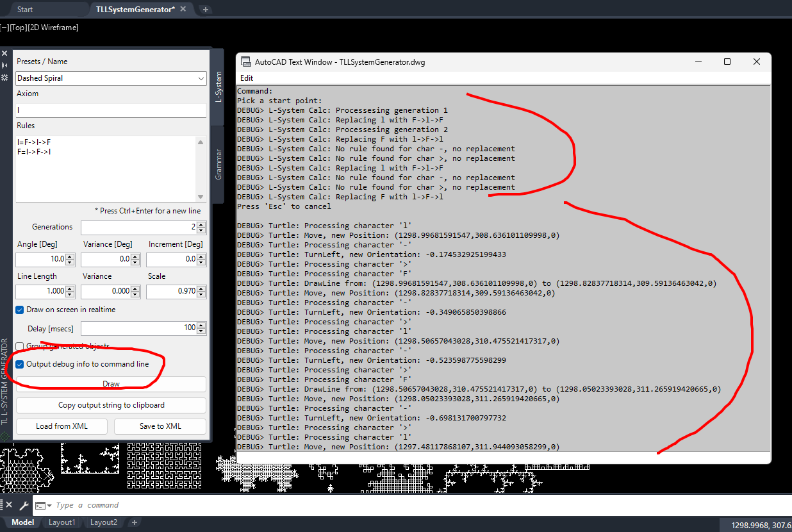Image resolution: width=792 pixels, height=532 pixels.
Task: Toggle auto-hide on the L-System palette
Action: point(4,65)
